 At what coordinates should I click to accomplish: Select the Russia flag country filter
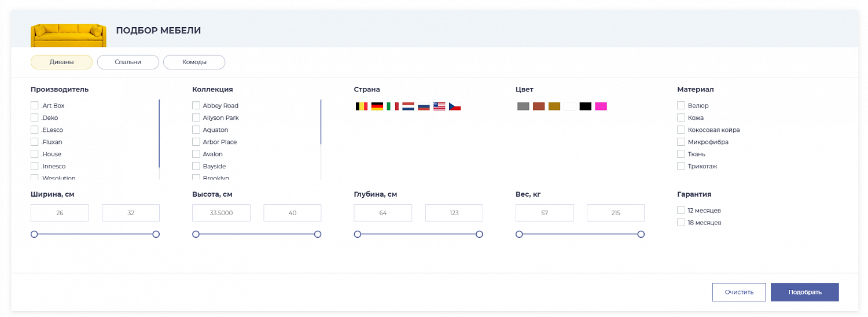(424, 106)
